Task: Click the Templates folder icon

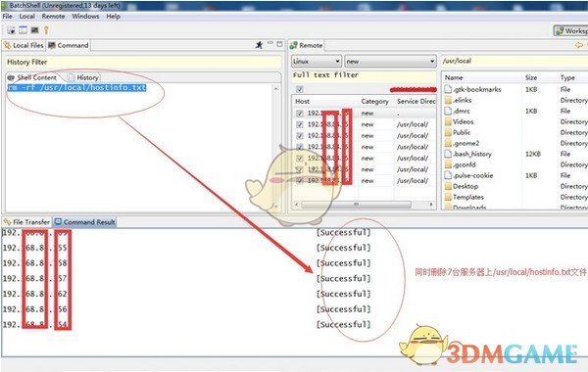Action: [x=448, y=197]
